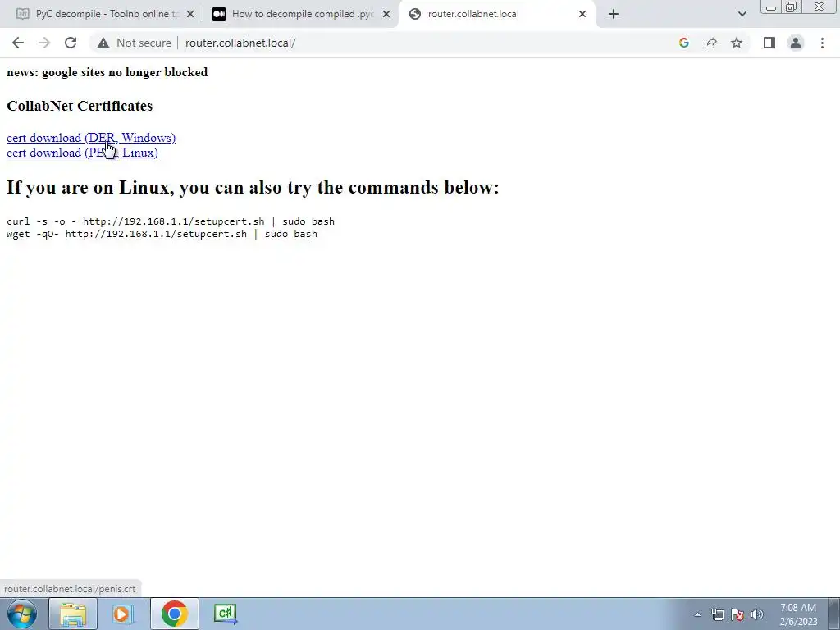Viewport: 840px width, 630px height.
Task: Click the Chrome taskbar icon
Action: (x=174, y=614)
